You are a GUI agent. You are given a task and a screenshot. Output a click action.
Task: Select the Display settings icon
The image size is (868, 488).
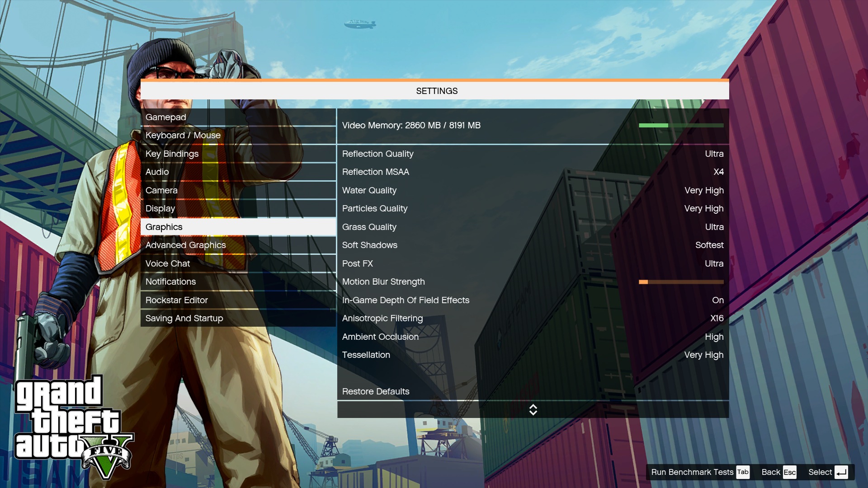pyautogui.click(x=160, y=208)
